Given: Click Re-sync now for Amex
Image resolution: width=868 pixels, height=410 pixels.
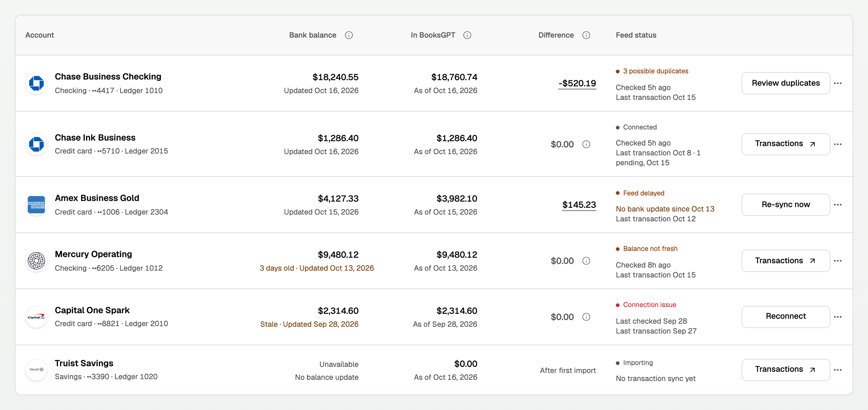Looking at the screenshot, I should coord(785,204).
